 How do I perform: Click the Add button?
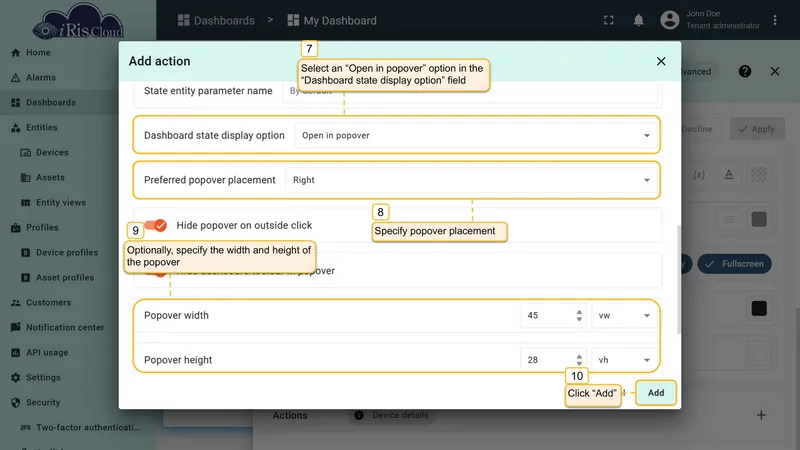coord(656,393)
